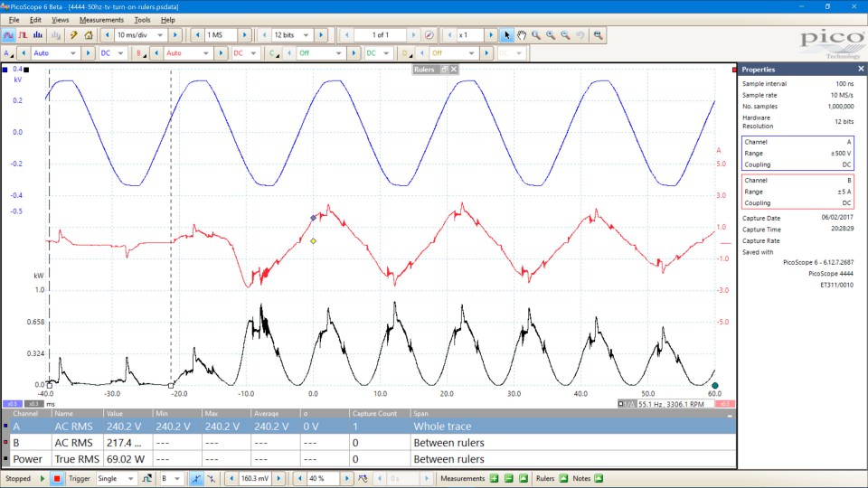Switch to Scope Mode icon
Image resolution: width=868 pixels, height=488 pixels.
[9, 35]
